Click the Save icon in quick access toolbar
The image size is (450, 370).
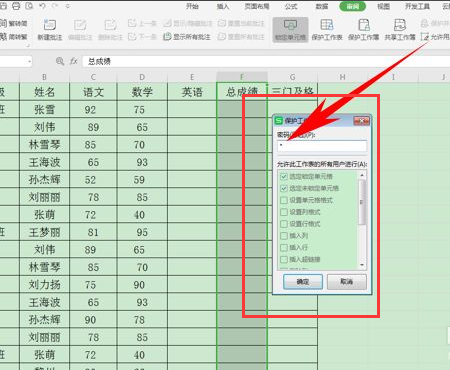click(x=3, y=6)
